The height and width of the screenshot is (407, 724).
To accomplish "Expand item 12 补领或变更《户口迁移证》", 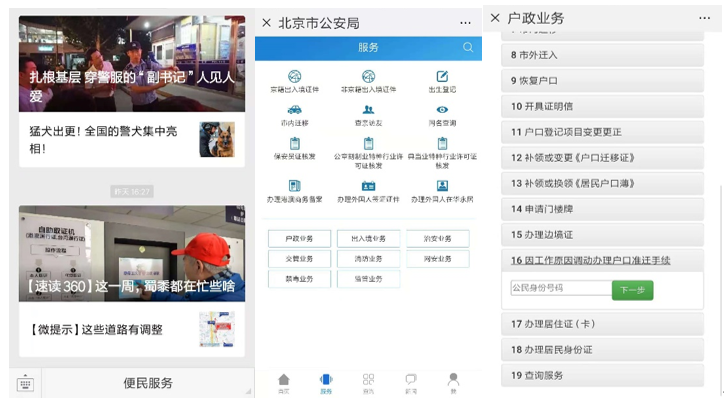I will tap(602, 158).
